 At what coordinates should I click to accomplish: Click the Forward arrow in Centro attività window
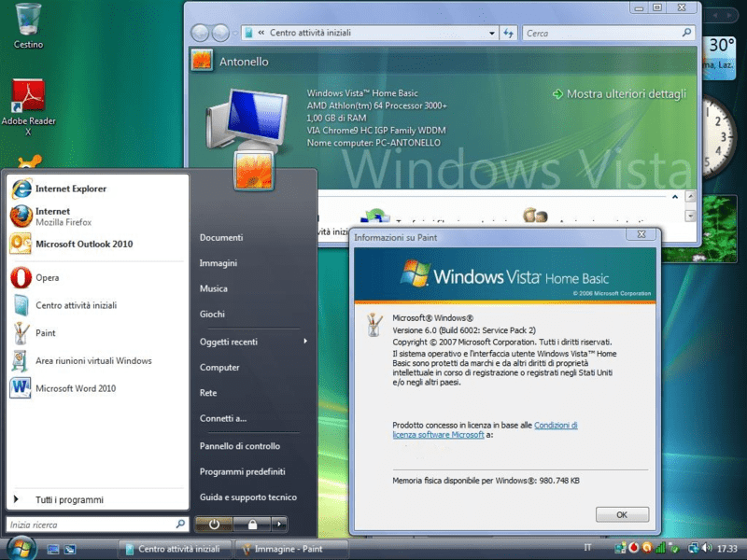pos(220,33)
